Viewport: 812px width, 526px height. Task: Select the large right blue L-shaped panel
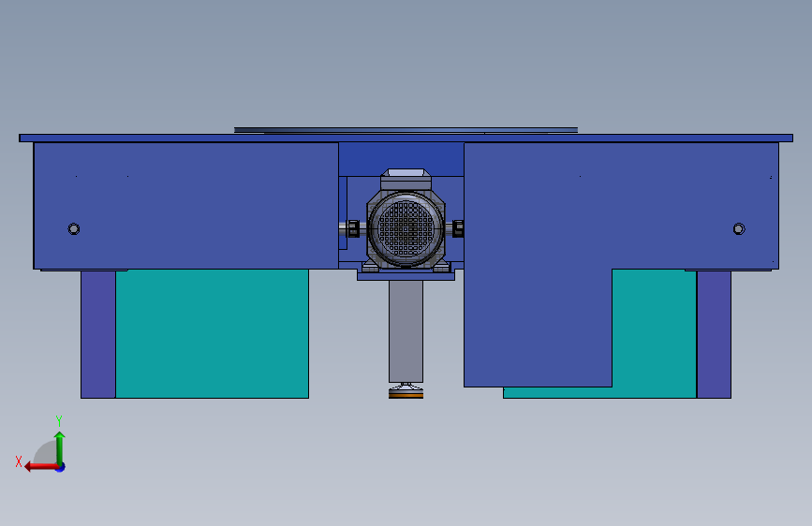coord(622,206)
